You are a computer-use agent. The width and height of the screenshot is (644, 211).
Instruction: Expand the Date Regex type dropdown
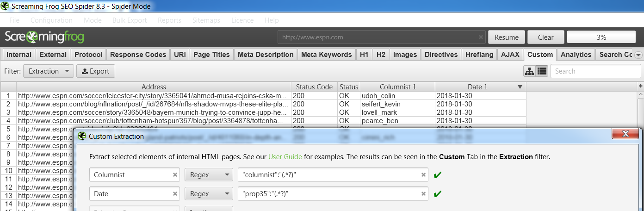208,193
